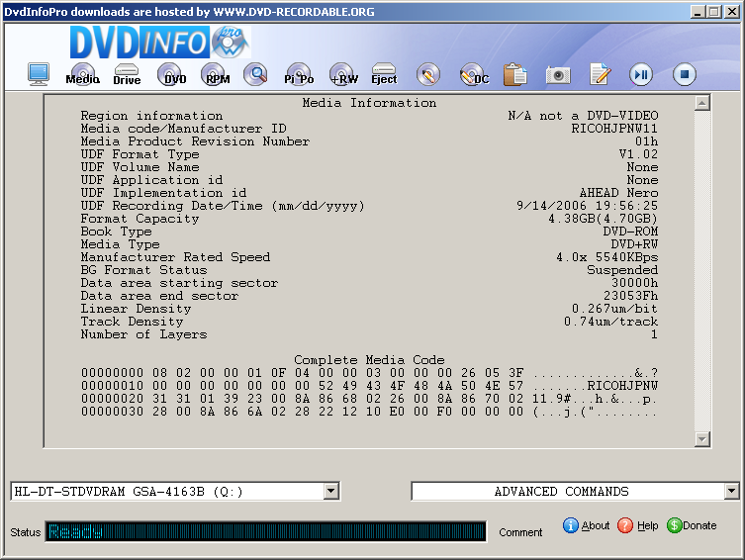The height and width of the screenshot is (560, 745).
Task: Click the recording date 9/14/2006 19:56:25
Action: click(588, 206)
